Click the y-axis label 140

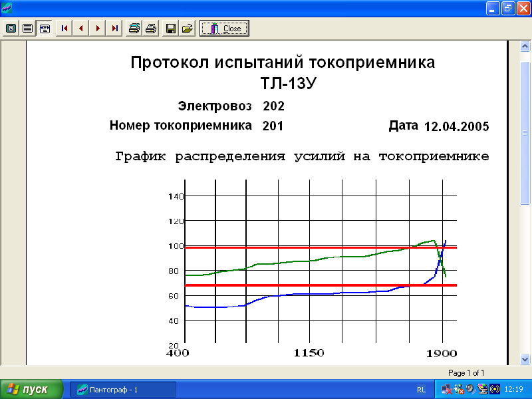pos(176,196)
